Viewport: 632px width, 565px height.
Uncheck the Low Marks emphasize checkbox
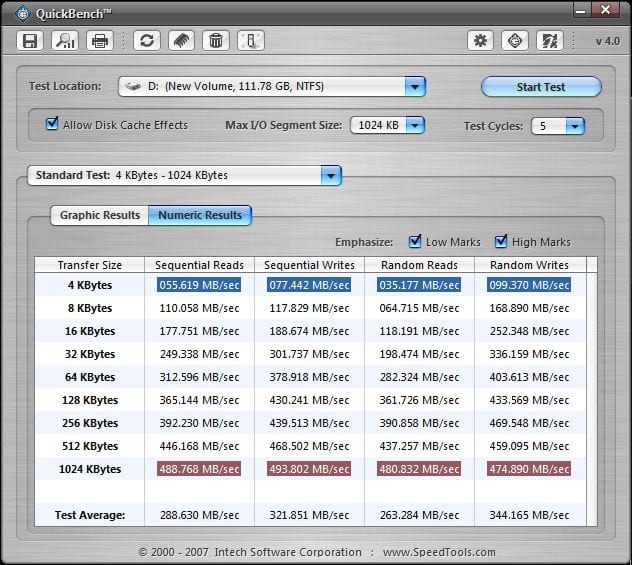click(415, 242)
